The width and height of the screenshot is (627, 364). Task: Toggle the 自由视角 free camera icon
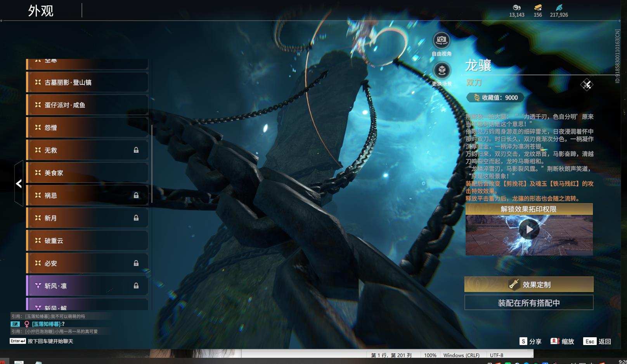pos(441,40)
